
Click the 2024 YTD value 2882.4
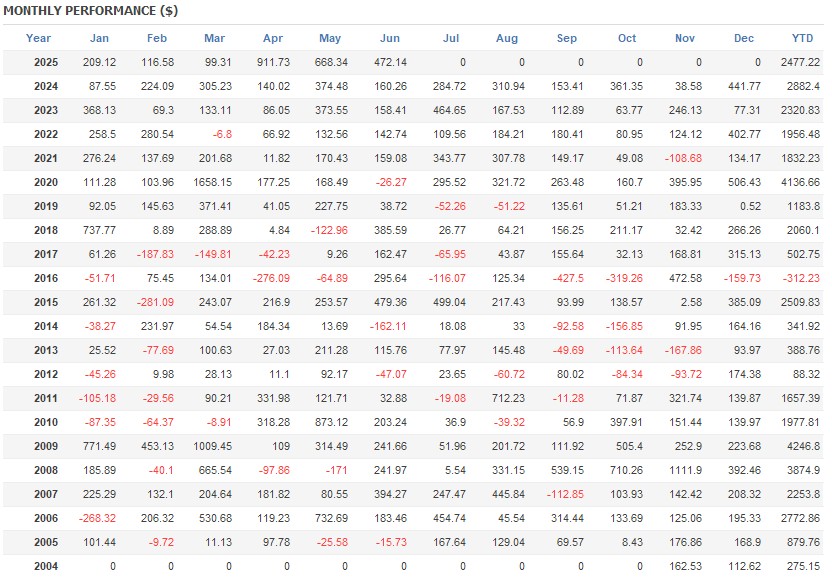[802, 86]
